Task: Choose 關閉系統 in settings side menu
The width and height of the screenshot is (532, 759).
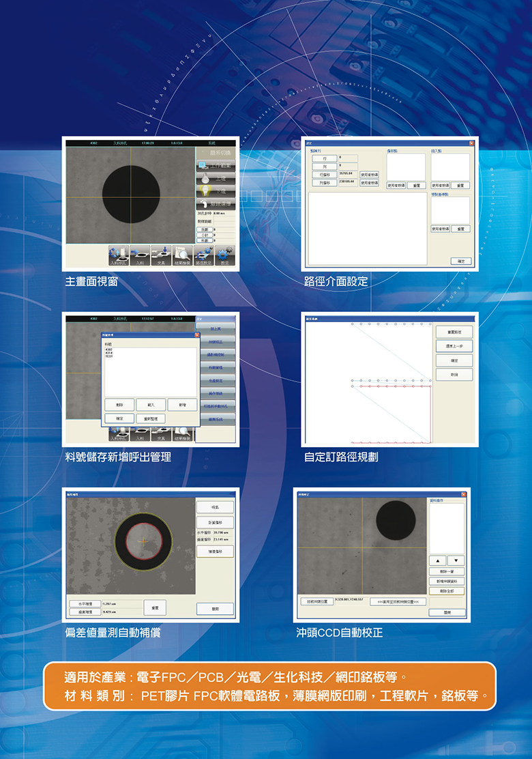Action: pyautogui.click(x=216, y=419)
